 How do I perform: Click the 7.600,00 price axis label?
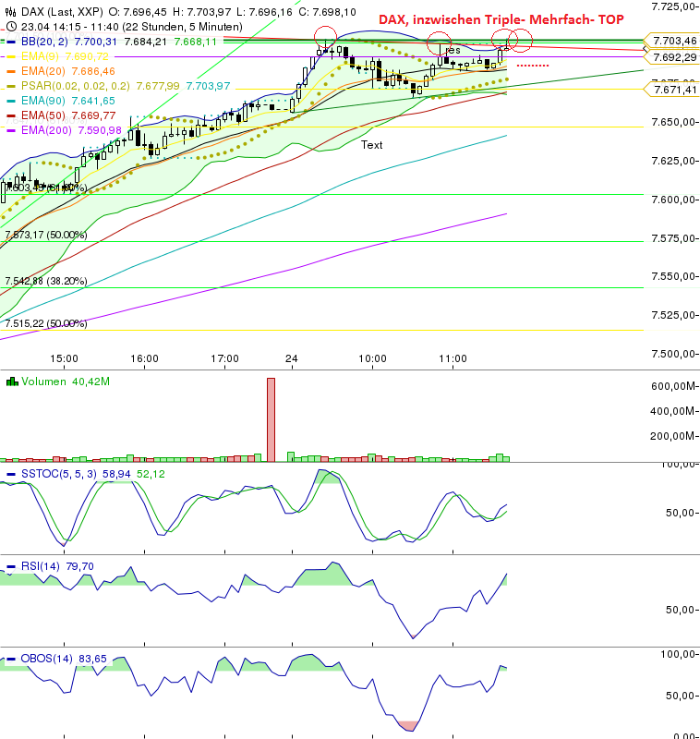click(x=673, y=200)
